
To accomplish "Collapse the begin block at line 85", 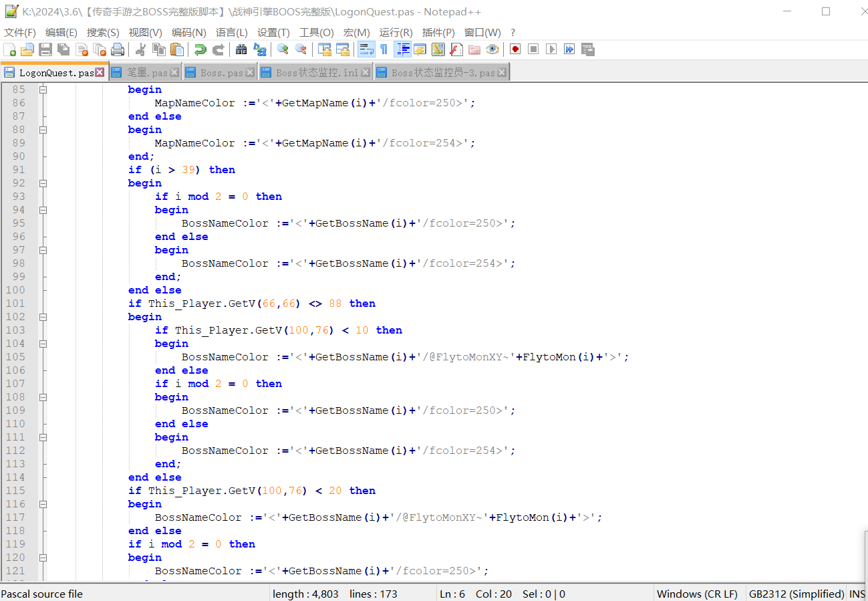I will pyautogui.click(x=43, y=90).
